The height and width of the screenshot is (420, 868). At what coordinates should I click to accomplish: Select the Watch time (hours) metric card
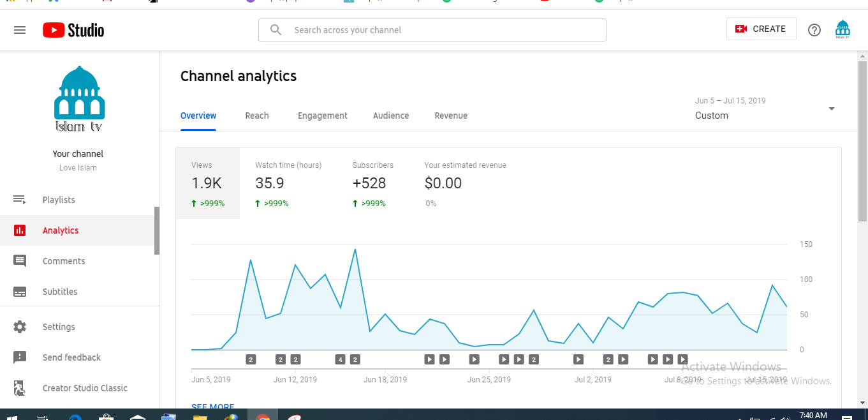pyautogui.click(x=288, y=183)
